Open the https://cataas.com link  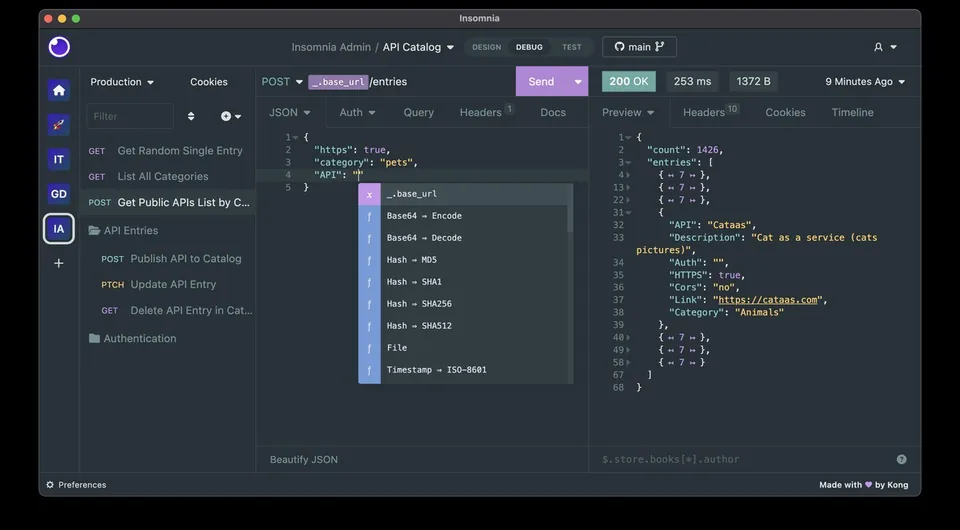[768, 300]
